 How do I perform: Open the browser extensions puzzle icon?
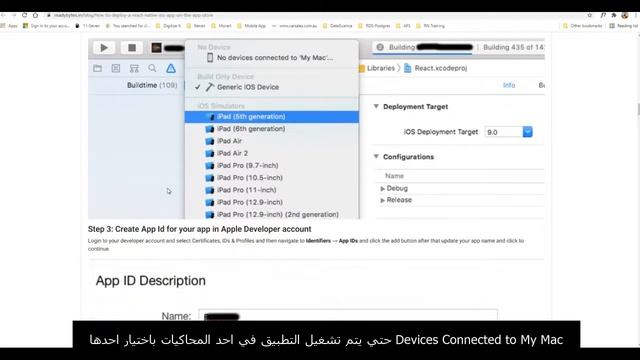614,15
